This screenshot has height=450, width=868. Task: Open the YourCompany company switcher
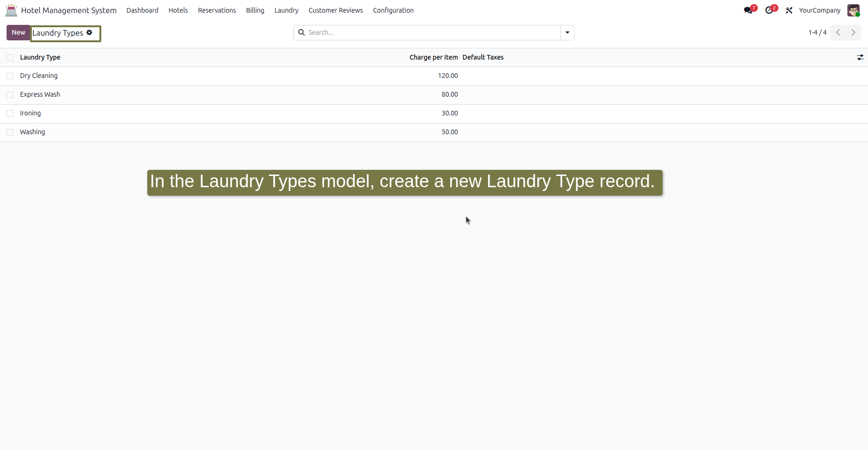click(x=820, y=10)
